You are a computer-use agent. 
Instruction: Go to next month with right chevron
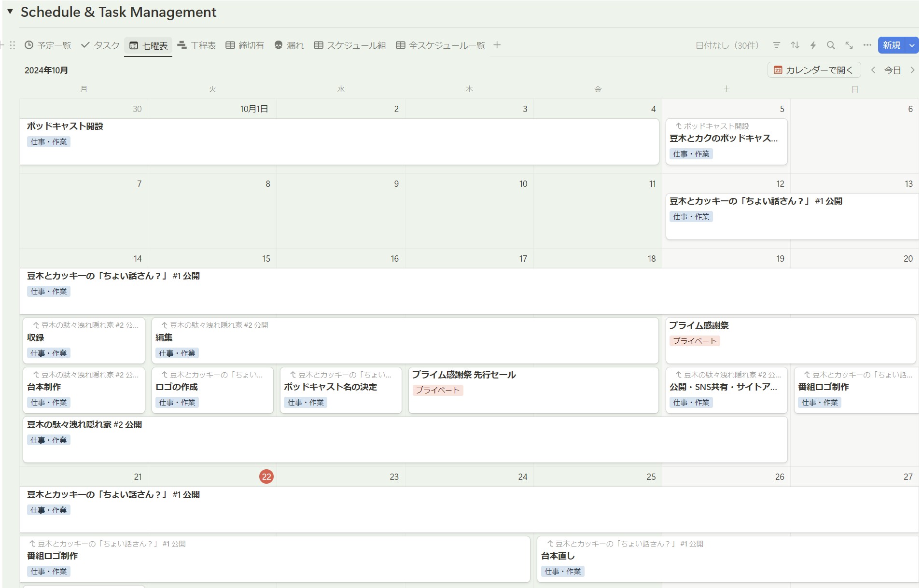pyautogui.click(x=912, y=70)
